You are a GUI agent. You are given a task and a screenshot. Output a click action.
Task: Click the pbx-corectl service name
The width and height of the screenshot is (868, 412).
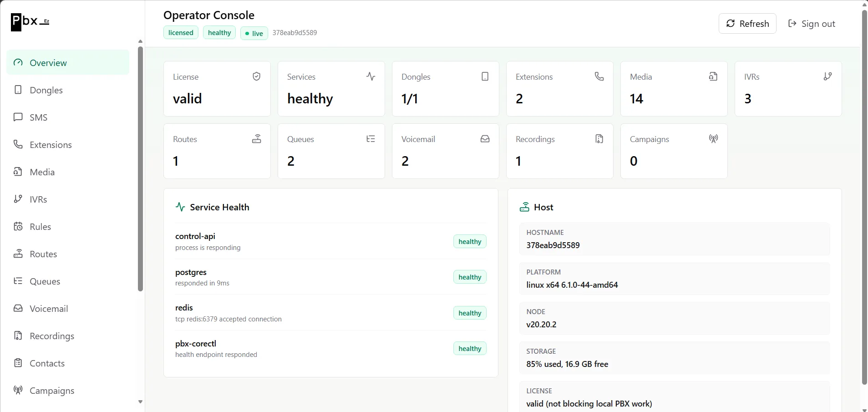pyautogui.click(x=196, y=344)
